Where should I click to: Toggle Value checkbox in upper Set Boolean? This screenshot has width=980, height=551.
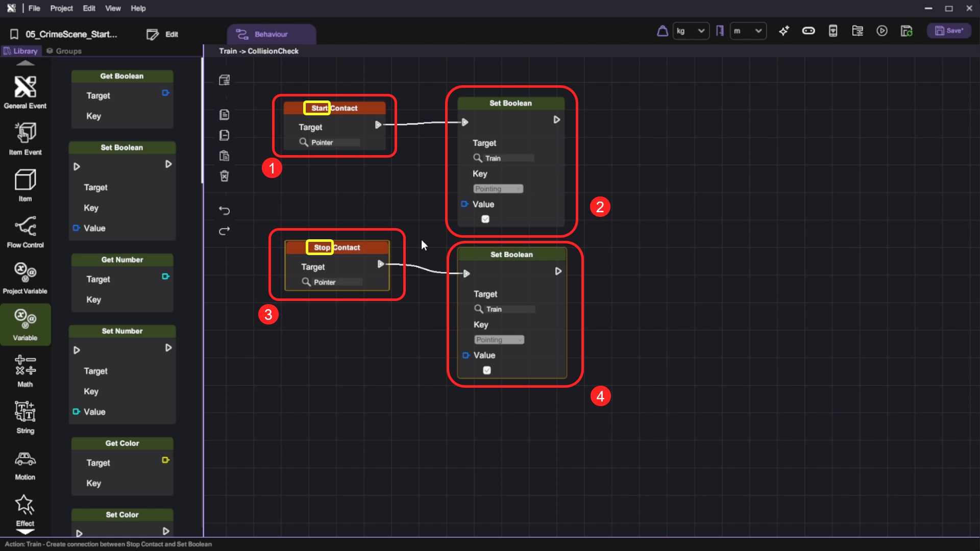(485, 219)
